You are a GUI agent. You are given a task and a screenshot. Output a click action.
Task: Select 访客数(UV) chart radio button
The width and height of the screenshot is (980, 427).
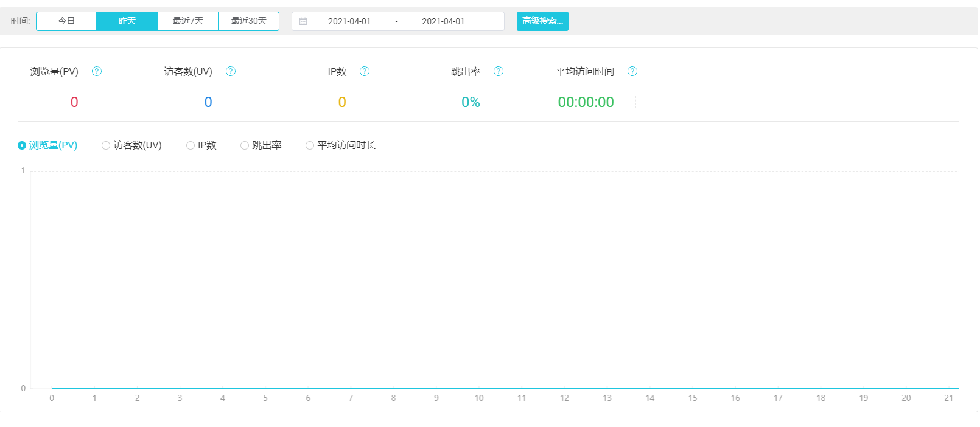click(x=106, y=145)
